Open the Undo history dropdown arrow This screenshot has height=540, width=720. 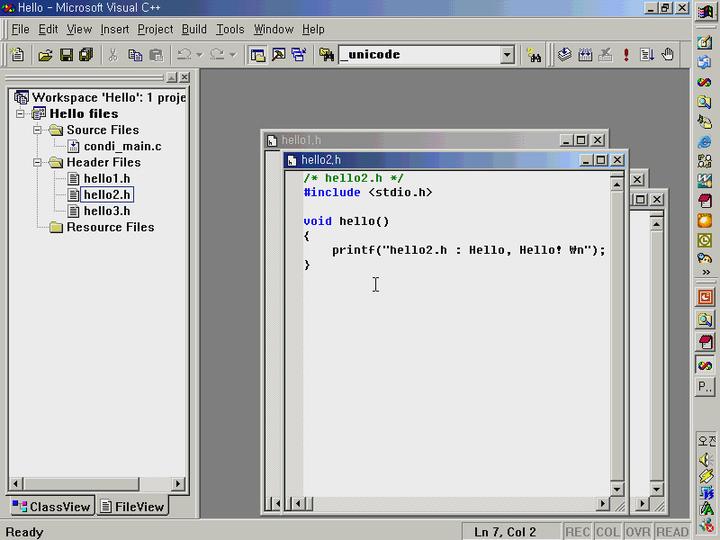(199, 55)
